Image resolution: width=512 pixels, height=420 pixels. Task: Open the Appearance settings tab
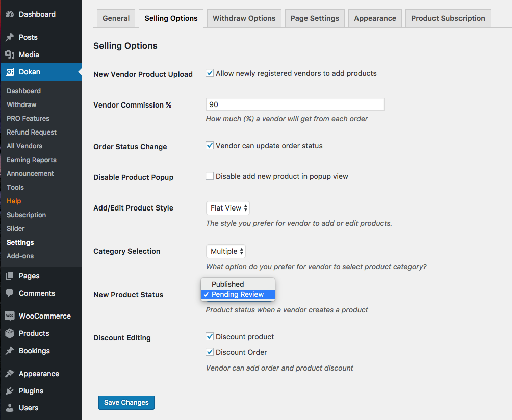[375, 18]
